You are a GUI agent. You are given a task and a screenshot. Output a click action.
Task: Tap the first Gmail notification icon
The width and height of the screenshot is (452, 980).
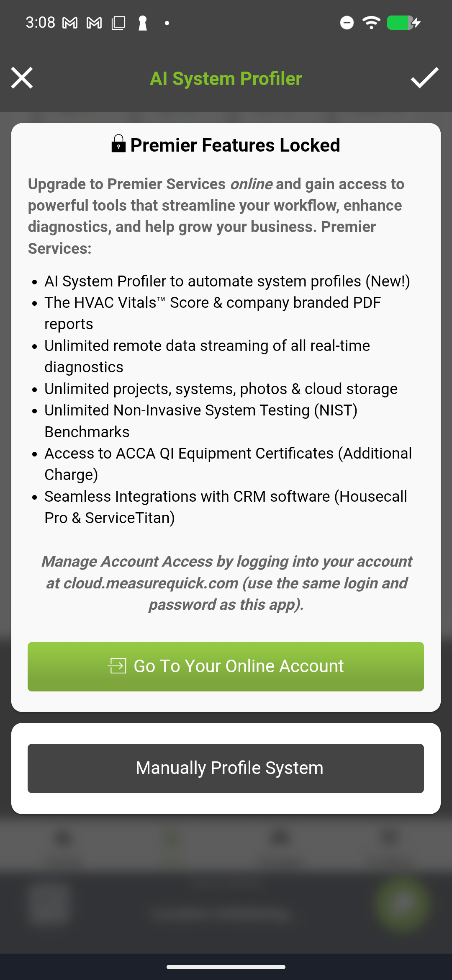coord(69,23)
